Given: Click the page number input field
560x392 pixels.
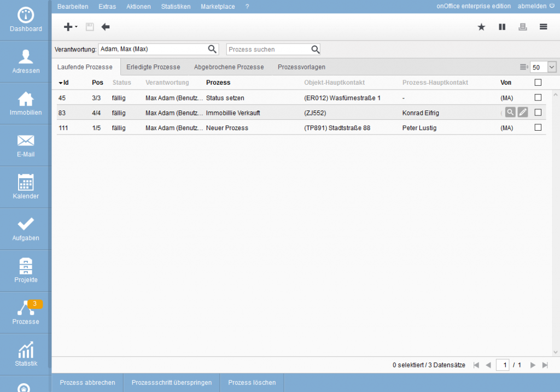Looking at the screenshot, I should 503,365.
